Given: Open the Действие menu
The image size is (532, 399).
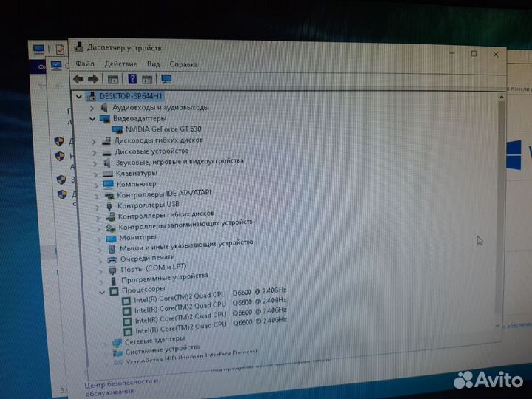Looking at the screenshot, I should 120,64.
